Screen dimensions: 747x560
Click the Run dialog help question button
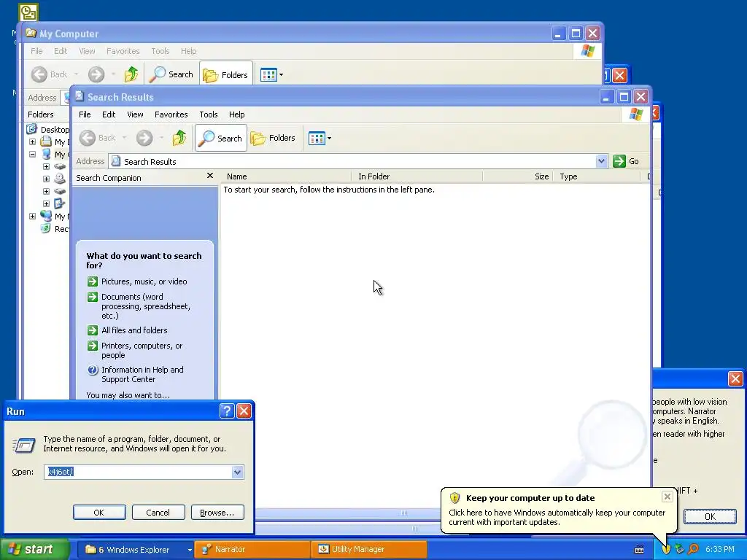coord(227,411)
